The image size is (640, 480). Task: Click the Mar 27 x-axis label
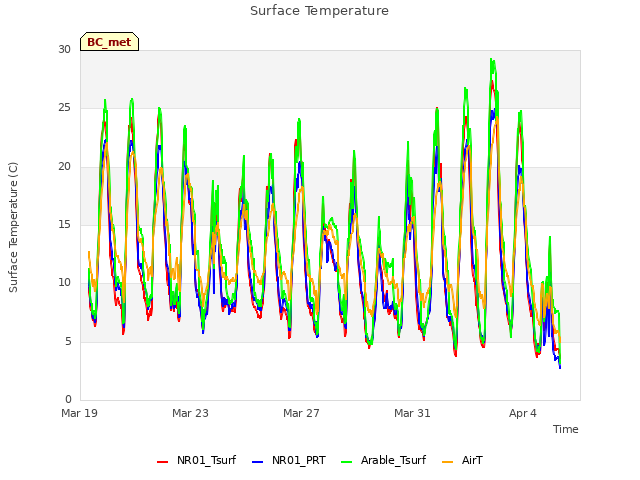[x=301, y=413]
